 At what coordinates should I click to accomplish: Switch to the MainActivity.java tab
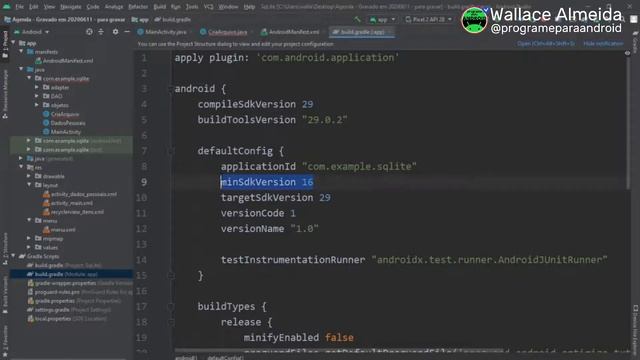162,32
